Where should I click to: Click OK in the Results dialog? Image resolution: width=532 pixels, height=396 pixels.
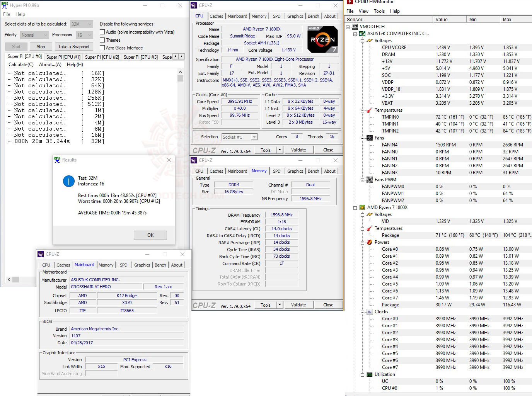click(150, 235)
